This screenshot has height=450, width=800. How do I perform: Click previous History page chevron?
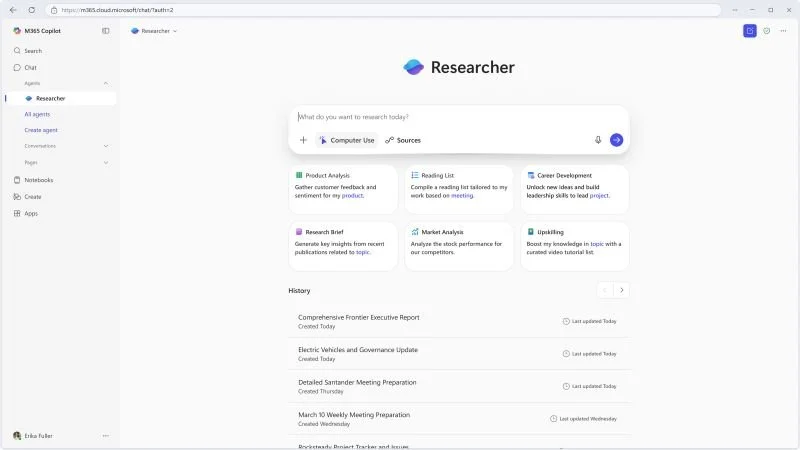coord(605,290)
